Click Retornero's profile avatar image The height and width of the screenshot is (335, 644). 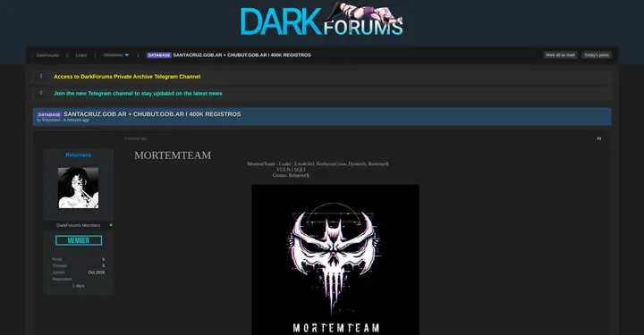coord(78,188)
